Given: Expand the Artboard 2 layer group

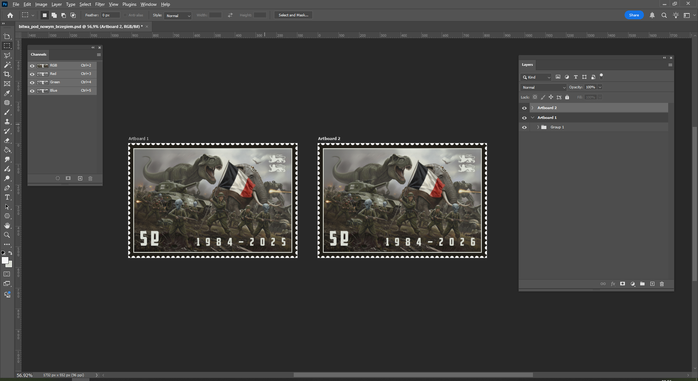Looking at the screenshot, I should click(532, 108).
